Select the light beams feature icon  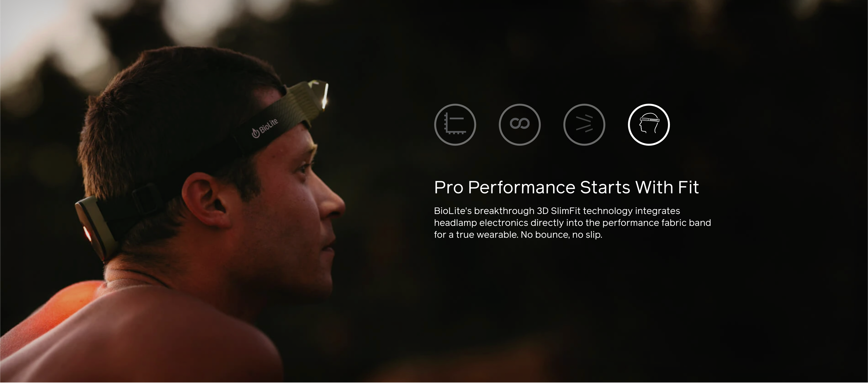584,125
